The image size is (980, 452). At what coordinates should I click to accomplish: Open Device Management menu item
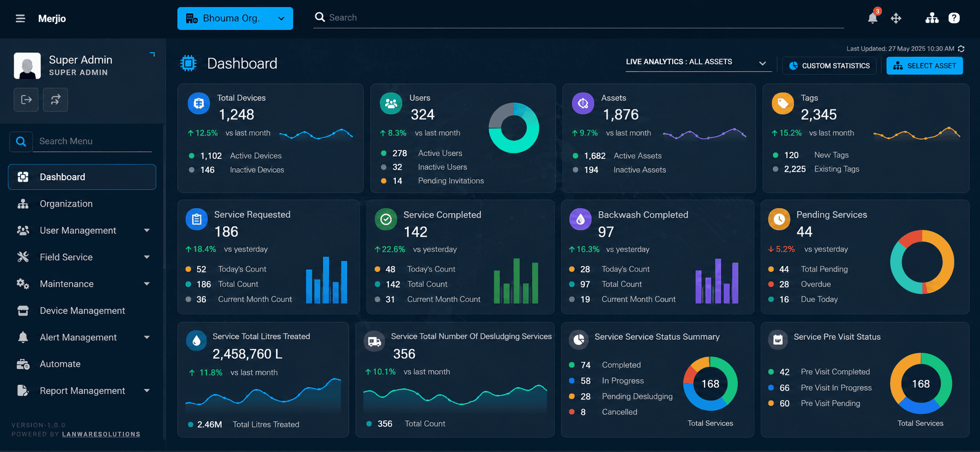[82, 311]
